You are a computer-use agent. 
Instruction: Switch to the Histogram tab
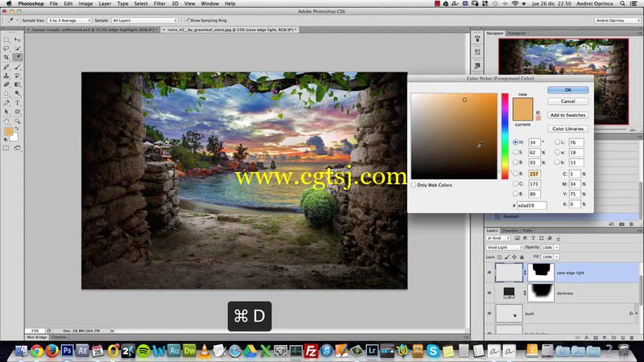[x=516, y=33]
